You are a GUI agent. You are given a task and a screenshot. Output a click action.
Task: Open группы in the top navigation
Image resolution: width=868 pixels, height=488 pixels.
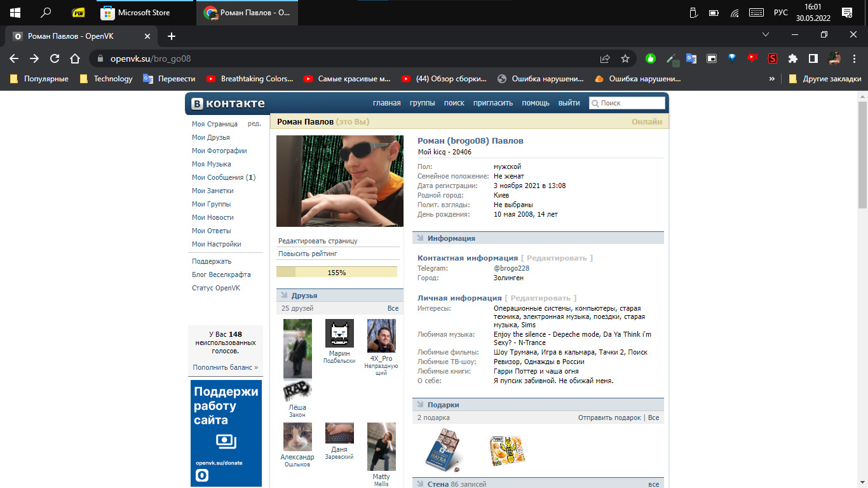tap(422, 103)
